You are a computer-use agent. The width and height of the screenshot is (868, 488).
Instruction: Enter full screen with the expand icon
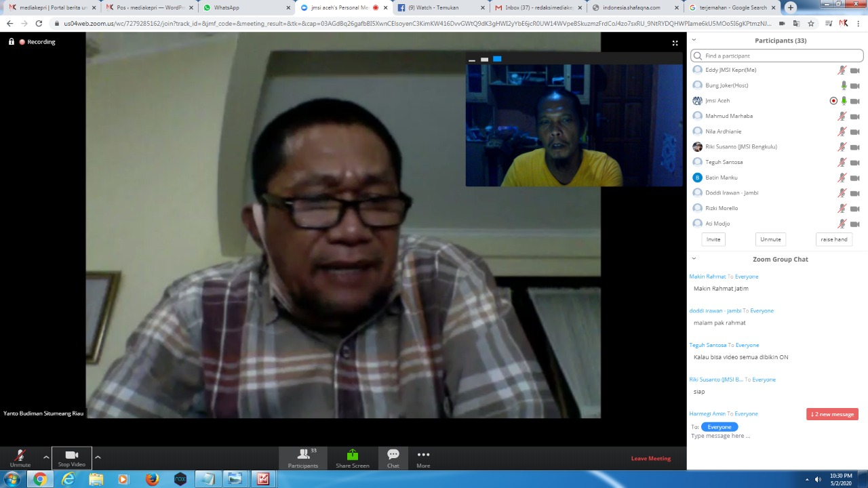click(x=675, y=43)
